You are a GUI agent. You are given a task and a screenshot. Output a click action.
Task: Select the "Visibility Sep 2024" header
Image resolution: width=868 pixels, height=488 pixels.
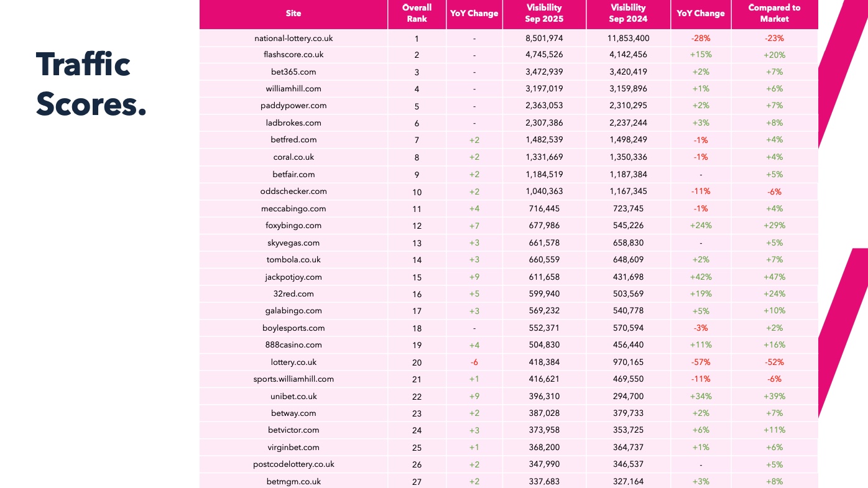pos(628,13)
